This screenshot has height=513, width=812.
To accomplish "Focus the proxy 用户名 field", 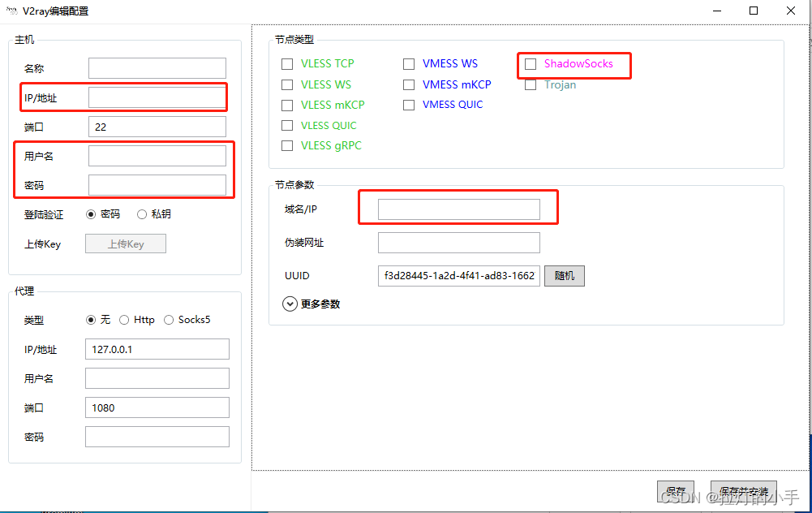I will tap(157, 378).
